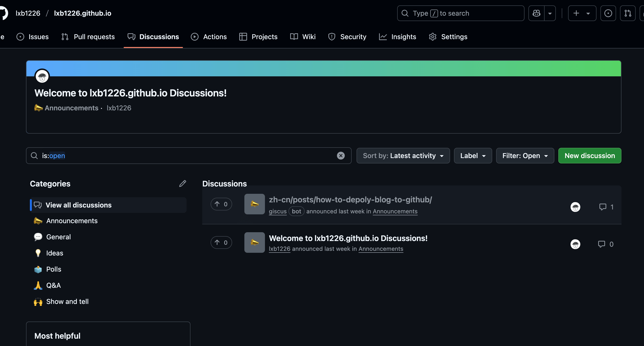Screen dimensions: 644x346
Task: Go to lxb1226 user profile breadcrumb
Action: (x=28, y=13)
